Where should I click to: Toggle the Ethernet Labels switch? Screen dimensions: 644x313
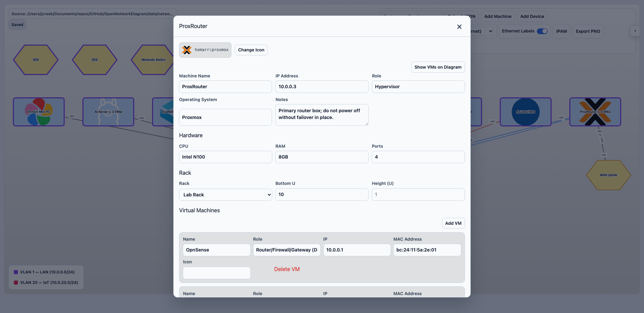coord(542,31)
